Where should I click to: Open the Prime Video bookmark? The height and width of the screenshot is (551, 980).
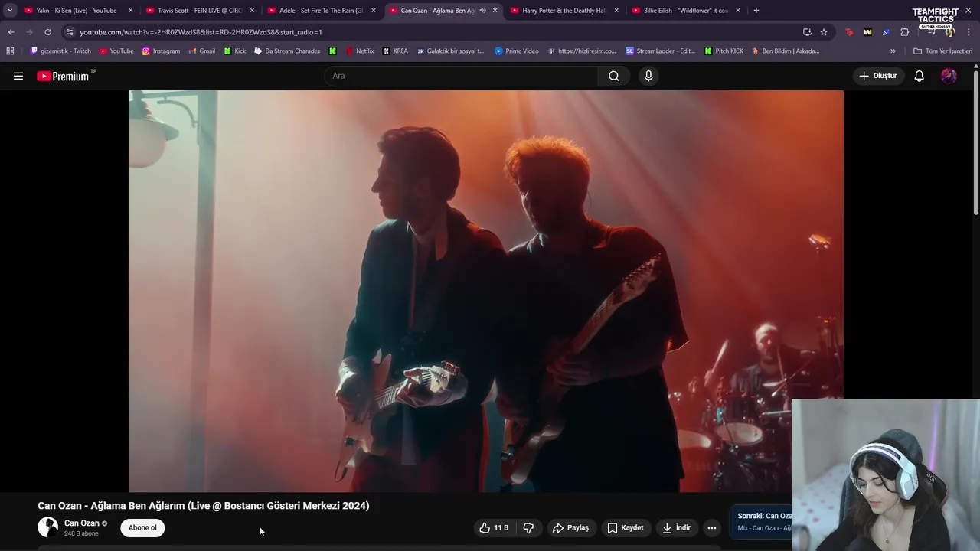click(x=517, y=51)
